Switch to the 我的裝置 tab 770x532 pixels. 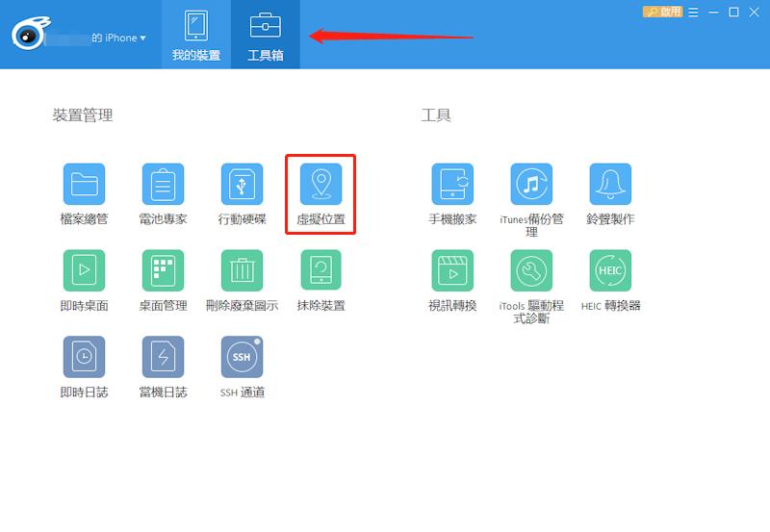coord(196,35)
